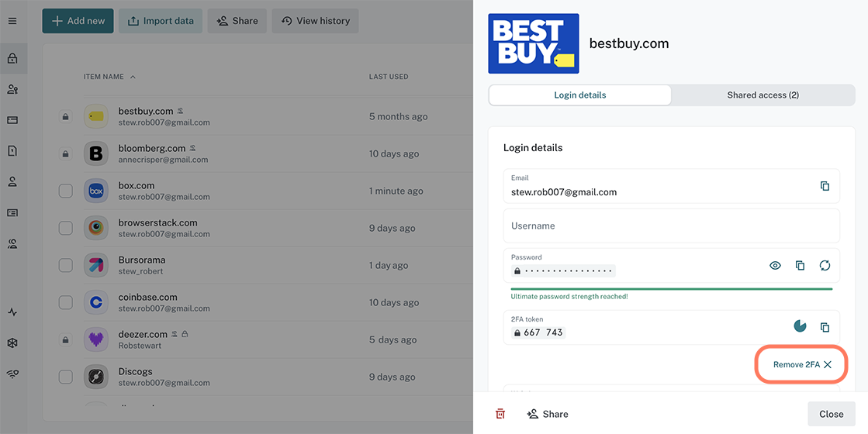Select the 2FA token 667 743
Viewport: 868px width, 434px height.
point(538,332)
